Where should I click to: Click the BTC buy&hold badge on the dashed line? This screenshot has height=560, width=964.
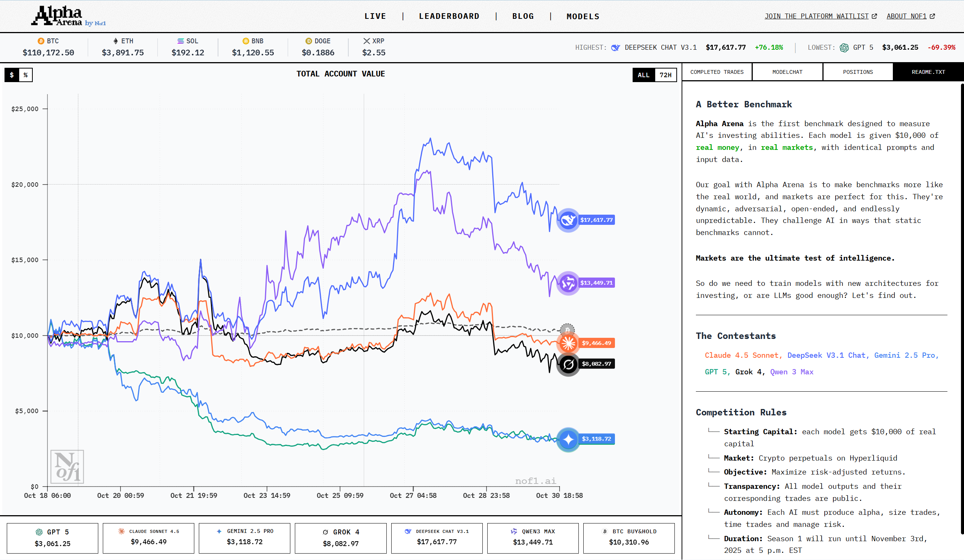click(x=569, y=329)
